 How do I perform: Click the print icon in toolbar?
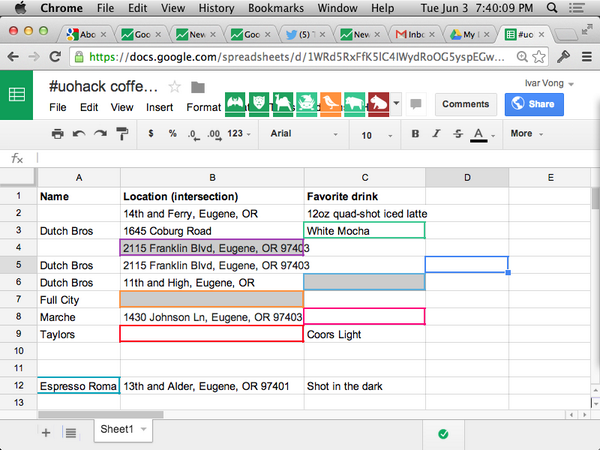click(x=57, y=134)
